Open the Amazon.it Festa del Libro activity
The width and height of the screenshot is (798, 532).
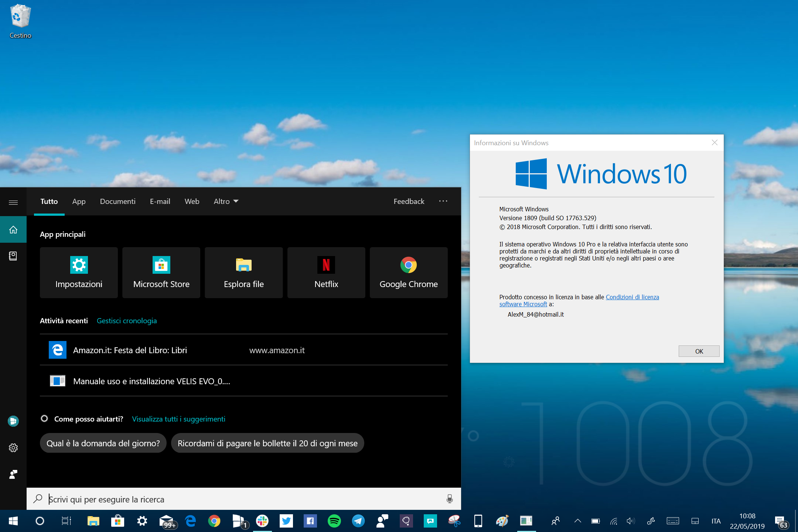pos(244,350)
